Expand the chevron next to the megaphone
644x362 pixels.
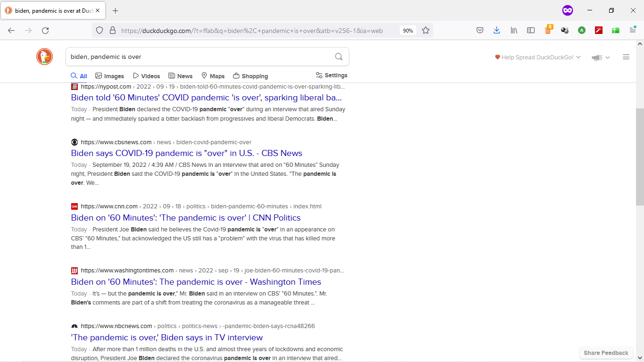point(608,58)
